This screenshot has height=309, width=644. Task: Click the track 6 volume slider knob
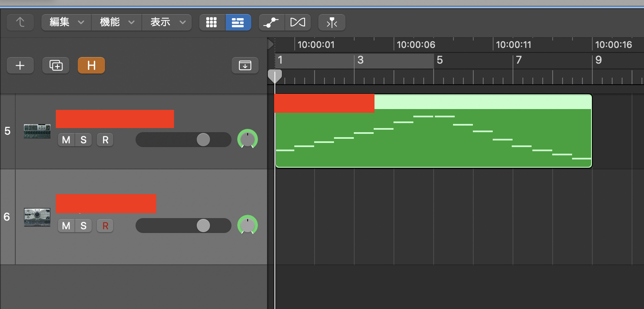pyautogui.click(x=203, y=226)
